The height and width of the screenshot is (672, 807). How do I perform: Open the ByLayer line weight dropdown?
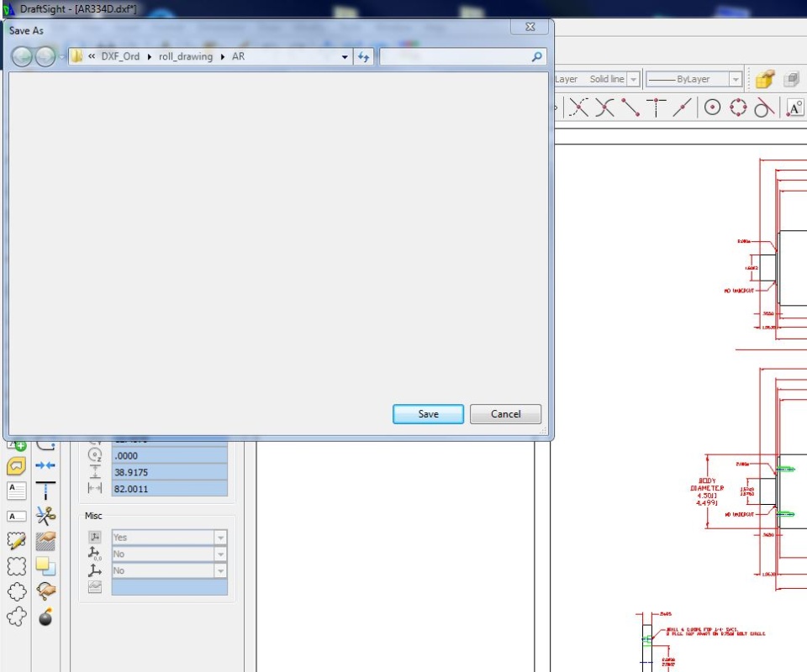[x=736, y=79]
